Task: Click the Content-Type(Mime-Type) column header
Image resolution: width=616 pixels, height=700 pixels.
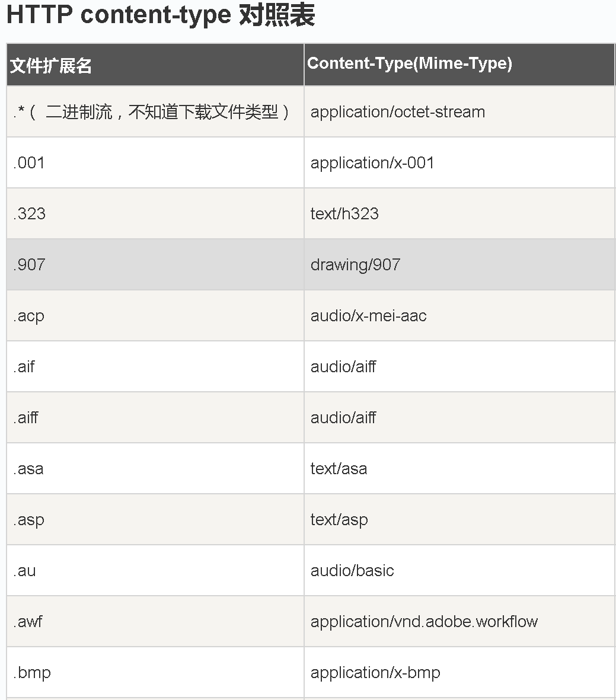Action: pyautogui.click(x=459, y=65)
